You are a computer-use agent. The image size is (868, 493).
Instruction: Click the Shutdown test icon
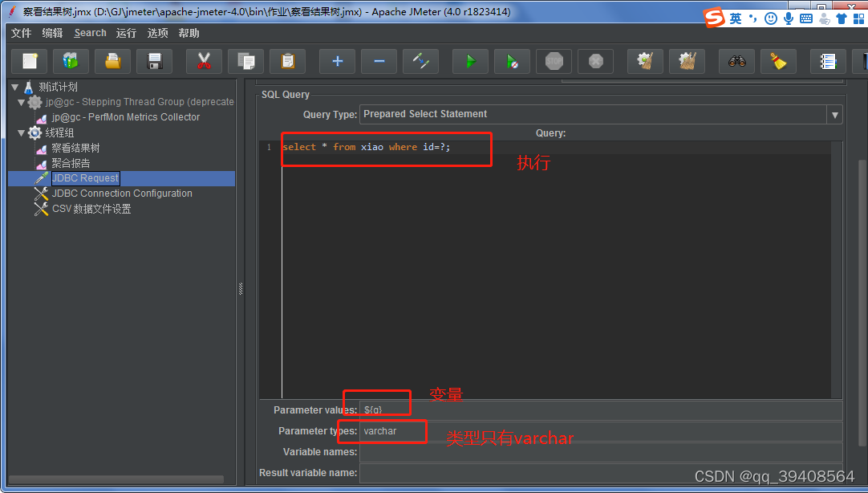(x=595, y=61)
